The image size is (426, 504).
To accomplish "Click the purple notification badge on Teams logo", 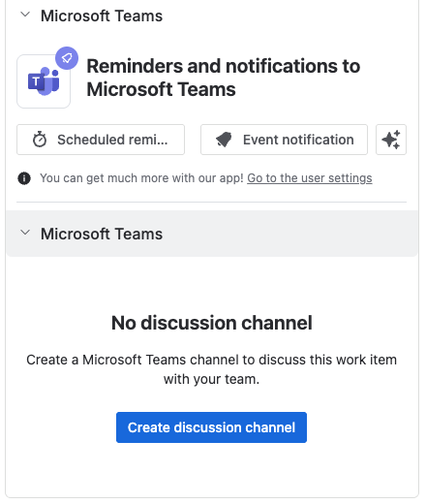I will coord(67,58).
